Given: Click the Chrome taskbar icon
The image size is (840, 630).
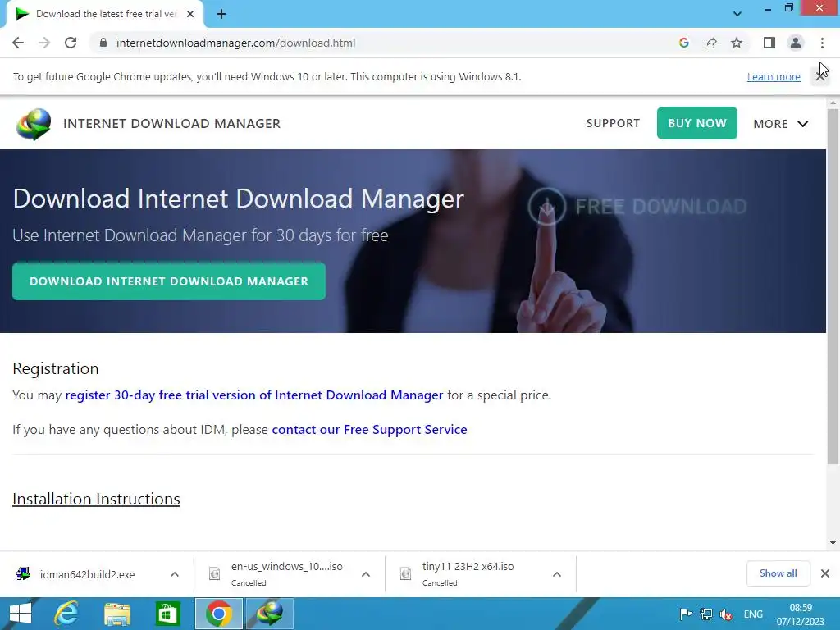Looking at the screenshot, I should [218, 614].
